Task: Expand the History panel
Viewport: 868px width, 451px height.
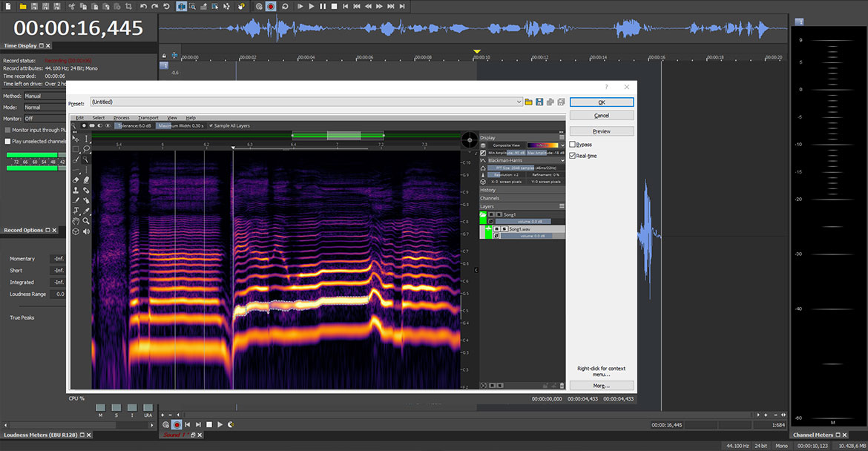Action: [522, 190]
